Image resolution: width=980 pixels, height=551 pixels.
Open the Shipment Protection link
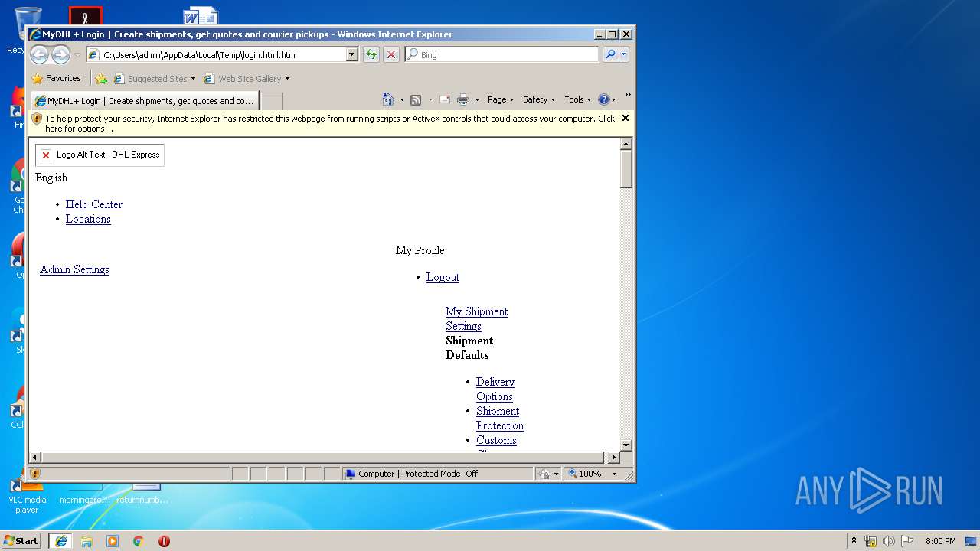click(x=500, y=418)
